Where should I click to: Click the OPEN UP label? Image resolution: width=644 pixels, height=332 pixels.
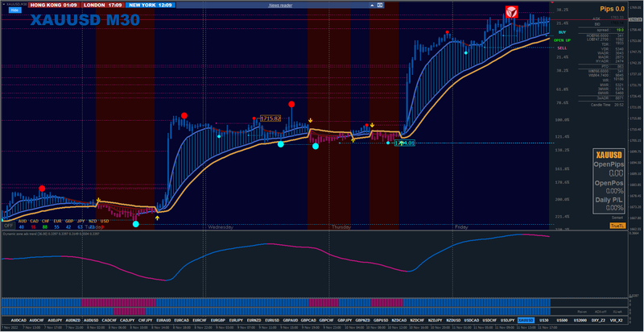[562, 40]
